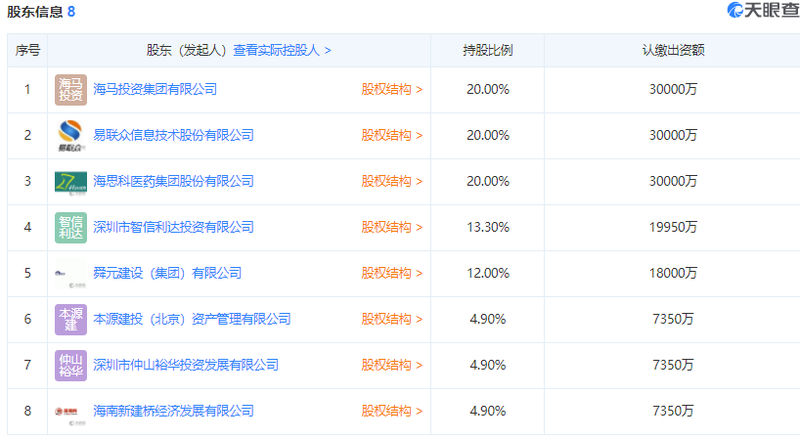Viewport: 800px width, 439px height.
Task: Open 股权结构 for 海思科医药集团
Action: pyautogui.click(x=392, y=181)
